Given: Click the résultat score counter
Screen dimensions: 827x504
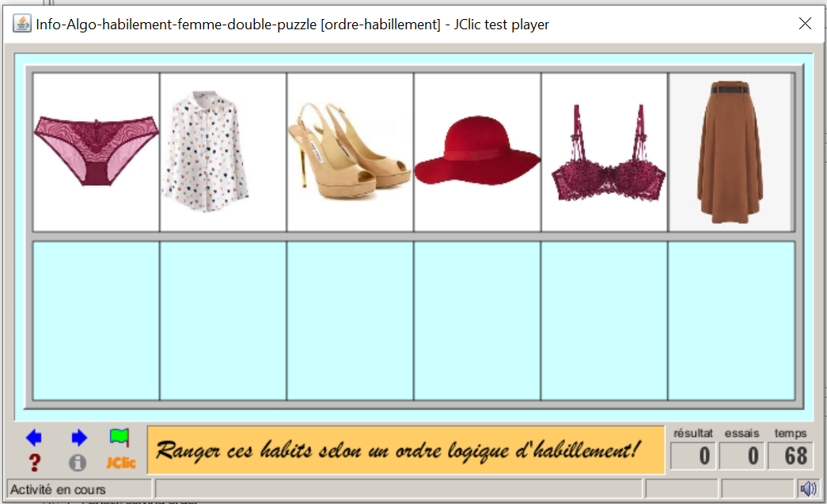Looking at the screenshot, I should click(693, 457).
